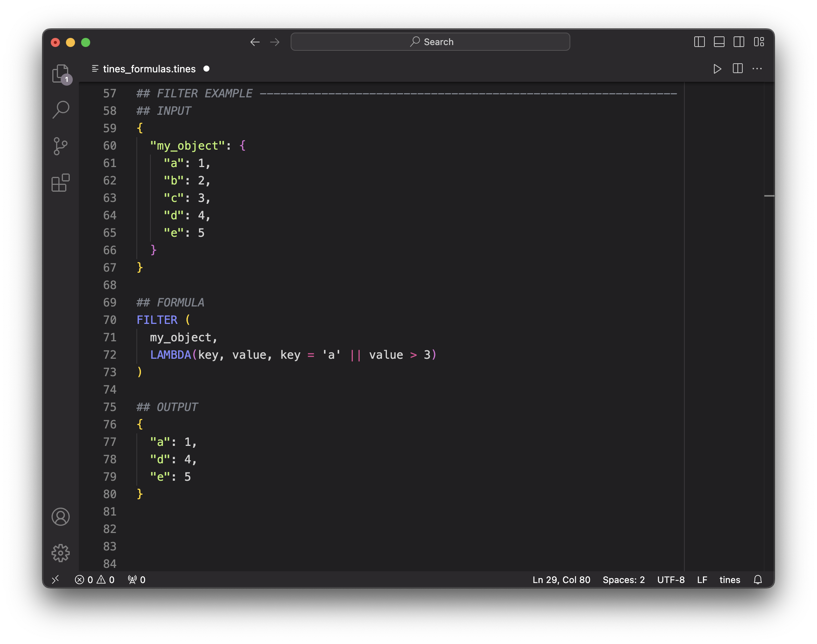Click the ports forwarded status item

pyautogui.click(x=136, y=580)
